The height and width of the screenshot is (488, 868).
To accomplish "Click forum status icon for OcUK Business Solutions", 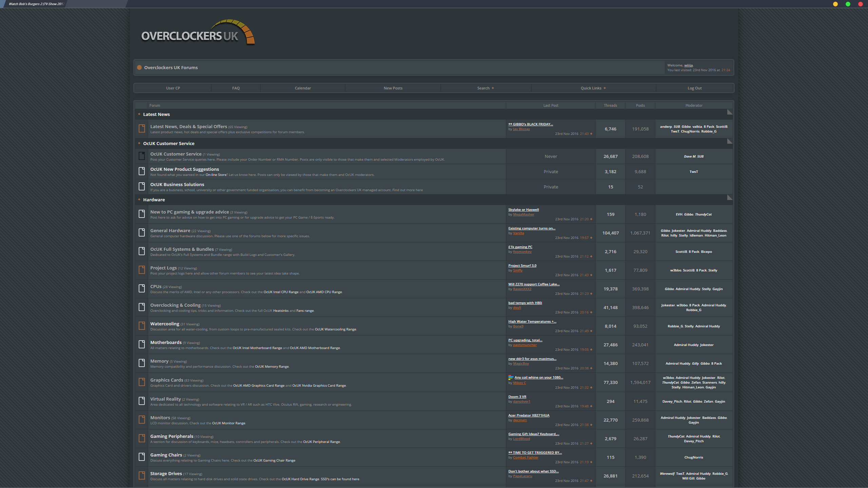I will (142, 186).
